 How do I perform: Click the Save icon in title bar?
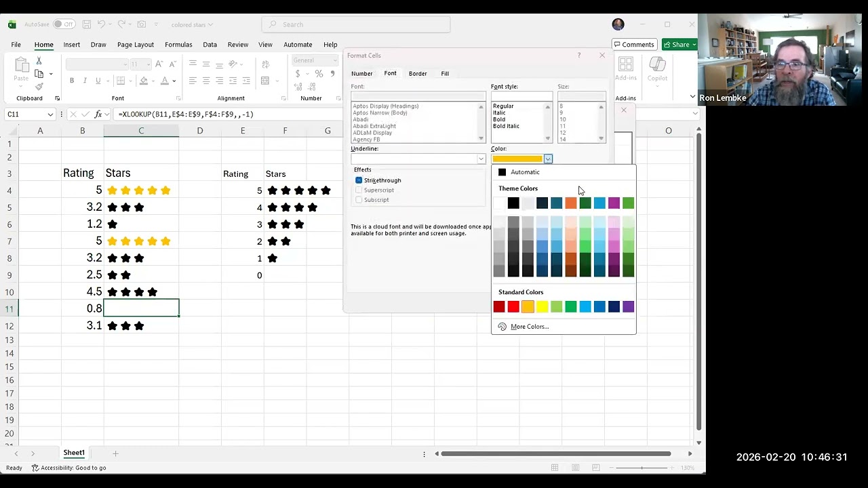pyautogui.click(x=87, y=24)
